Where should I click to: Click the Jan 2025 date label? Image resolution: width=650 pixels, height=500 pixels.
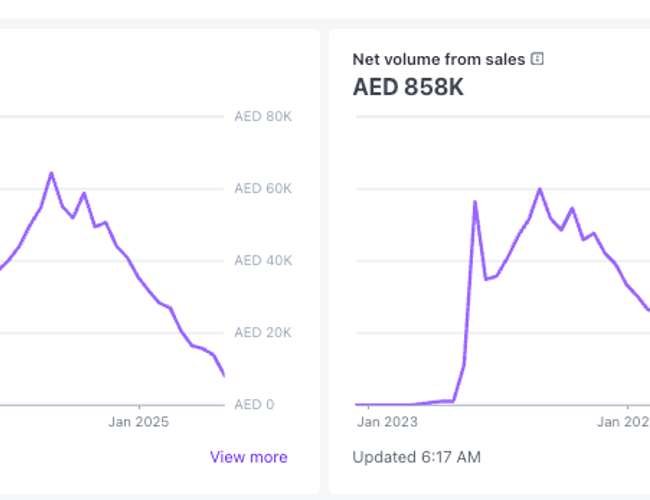click(x=139, y=422)
